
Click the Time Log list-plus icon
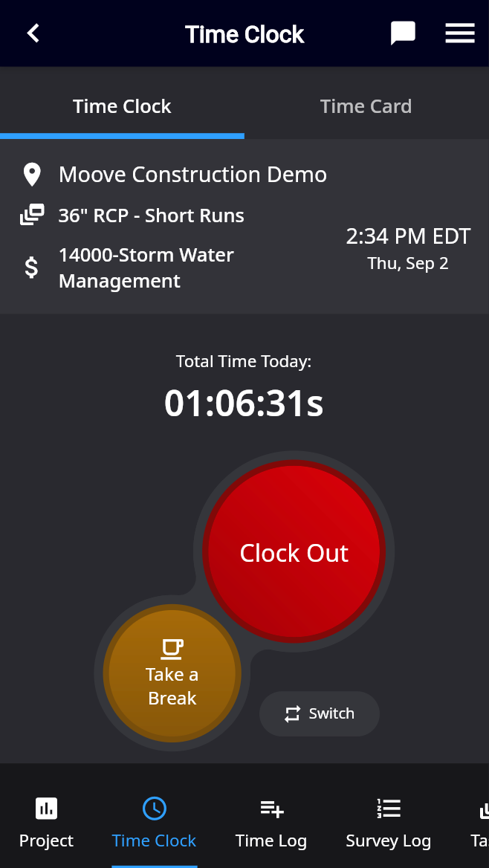coord(271,809)
